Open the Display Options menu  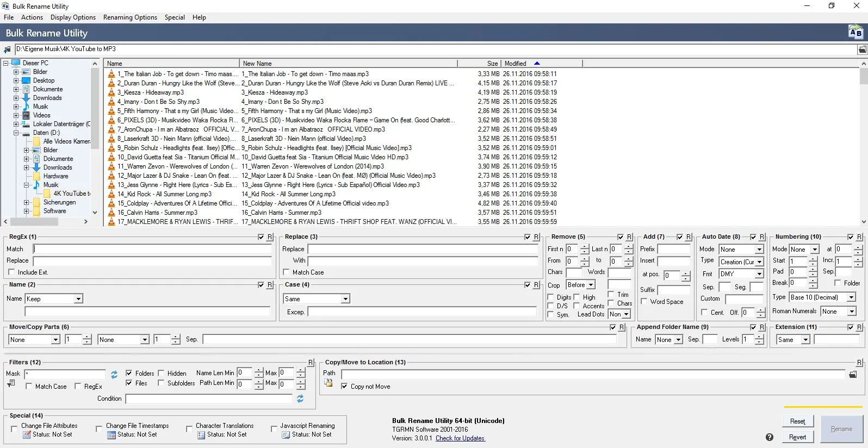point(73,17)
